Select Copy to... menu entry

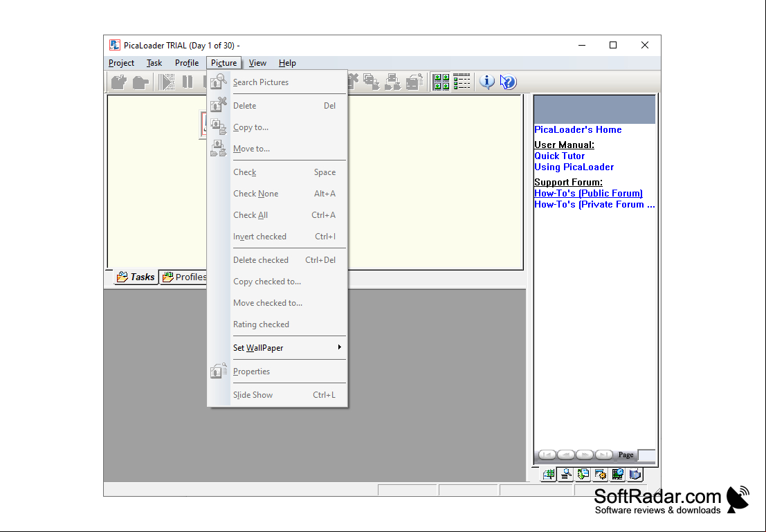click(x=277, y=127)
